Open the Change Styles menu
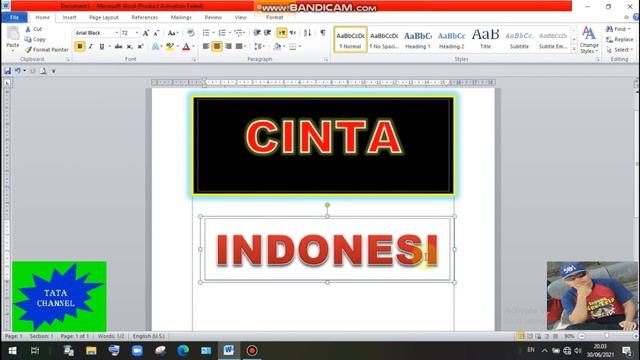640x360 pixels. (x=589, y=40)
